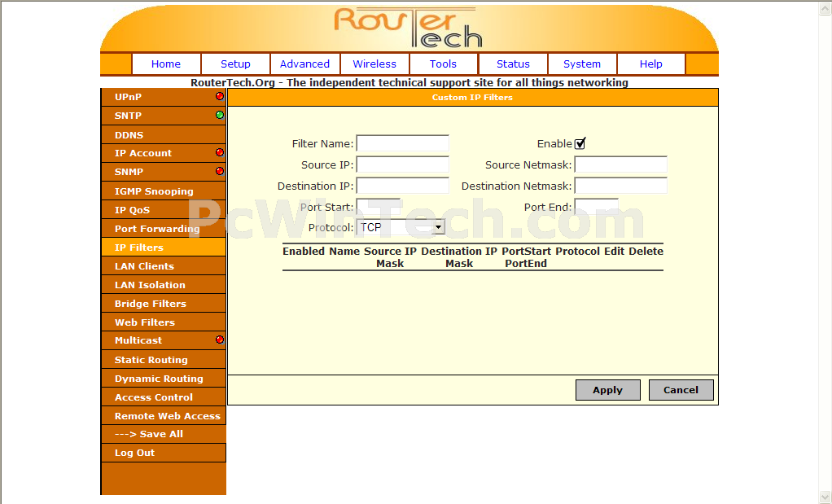832x504 pixels.
Task: Click the RouterTech logo in header
Action: click(x=408, y=28)
